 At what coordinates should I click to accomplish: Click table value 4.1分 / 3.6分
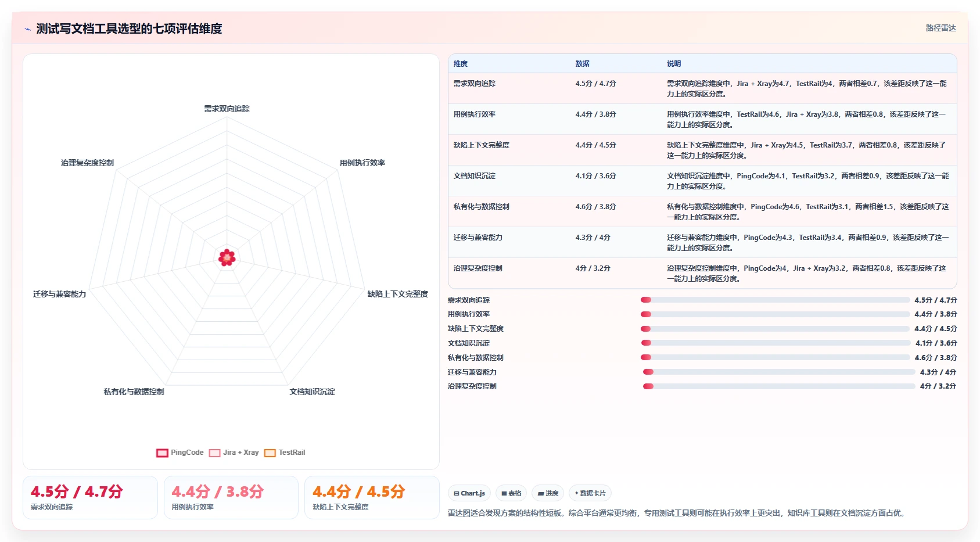point(596,176)
